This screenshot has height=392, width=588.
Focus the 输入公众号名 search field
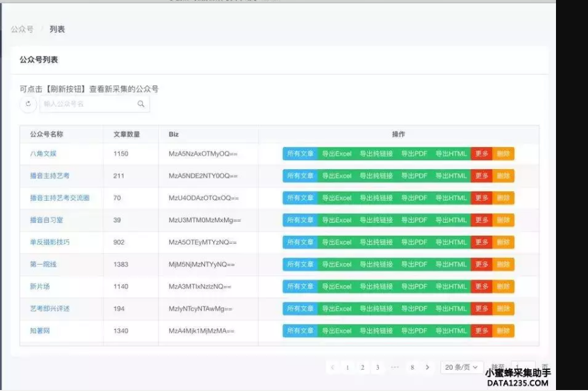click(x=88, y=104)
